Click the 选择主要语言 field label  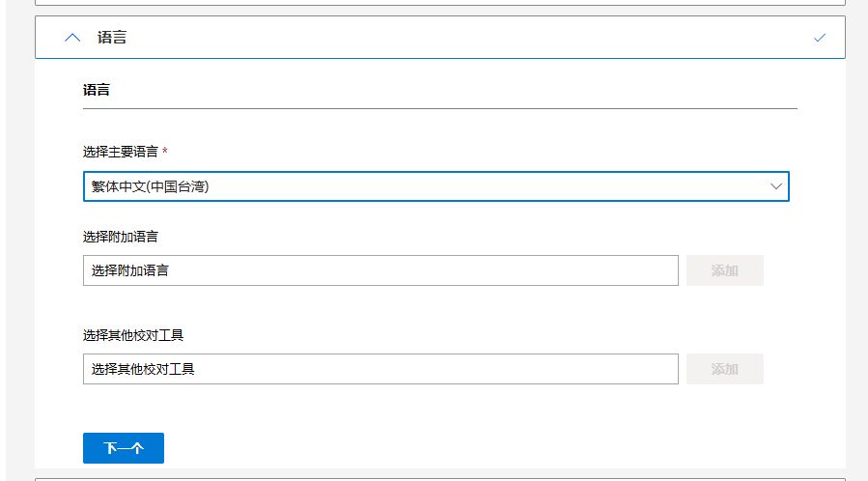(121, 152)
